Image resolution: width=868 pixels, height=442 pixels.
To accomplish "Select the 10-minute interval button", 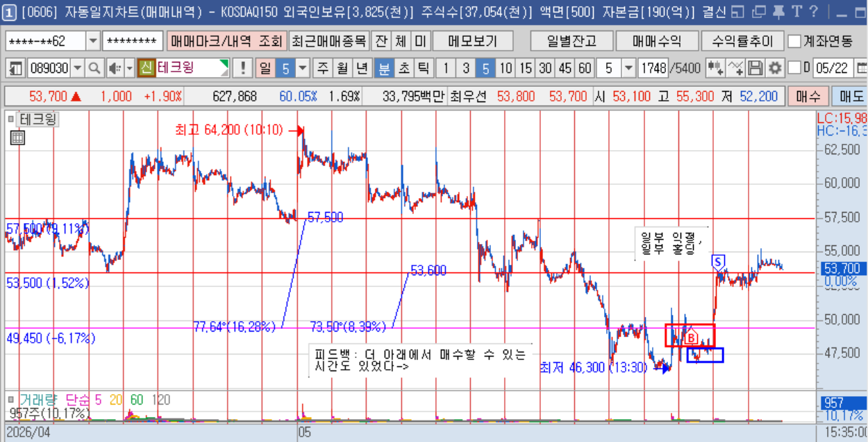I will pos(506,68).
